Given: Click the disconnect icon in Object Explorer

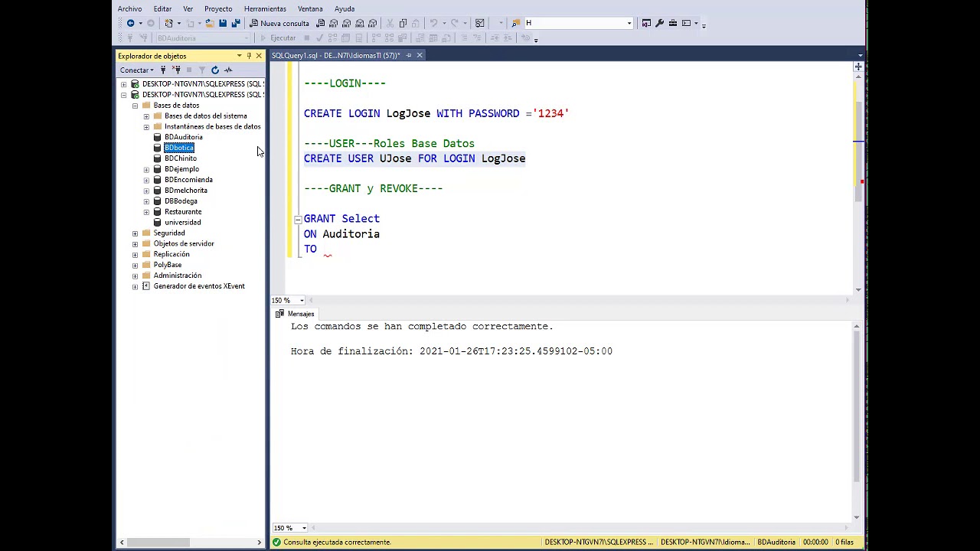Looking at the screenshot, I should click(176, 70).
